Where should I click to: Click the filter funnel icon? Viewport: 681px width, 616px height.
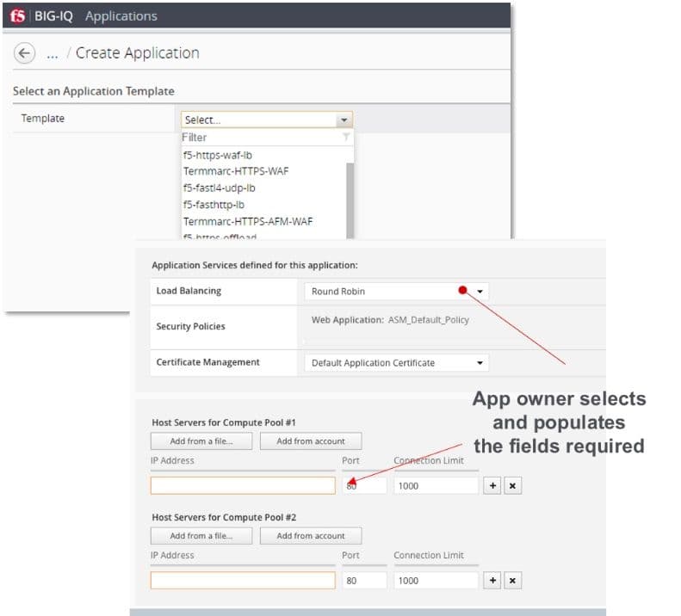pos(346,138)
